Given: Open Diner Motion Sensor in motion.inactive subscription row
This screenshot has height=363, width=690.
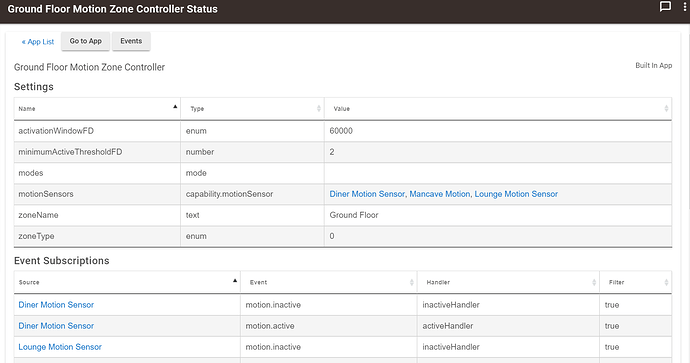Looking at the screenshot, I should [56, 305].
